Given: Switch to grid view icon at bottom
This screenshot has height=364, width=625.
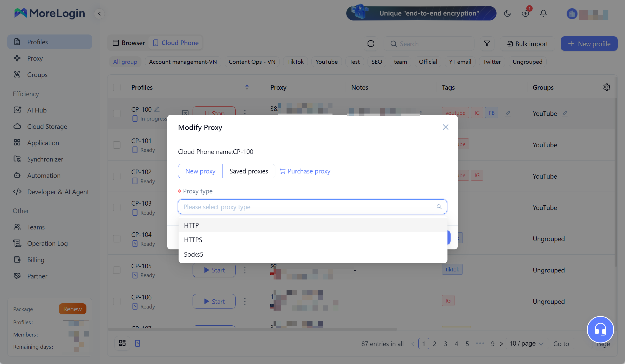Looking at the screenshot, I should [x=122, y=343].
